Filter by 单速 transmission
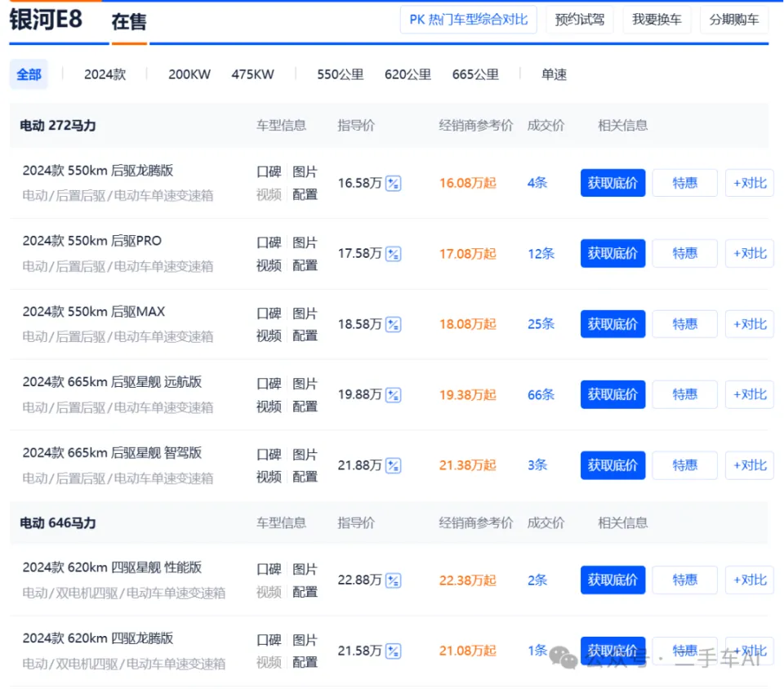Screen dimensions: 784x689 [554, 74]
